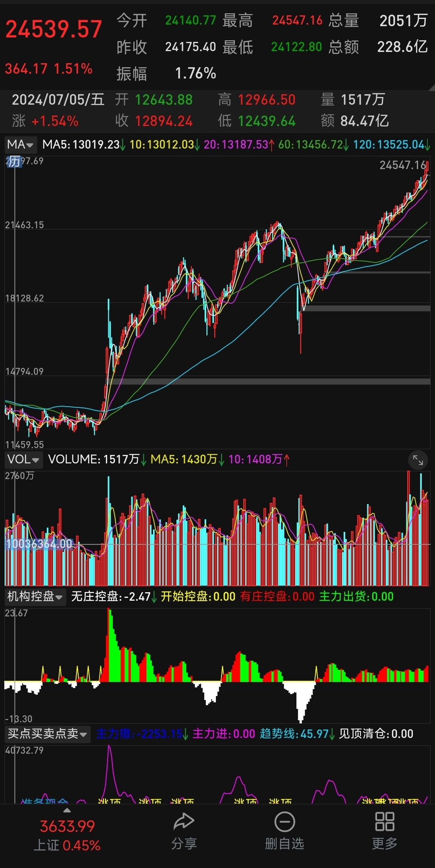The image size is (435, 868).
Task: Tap 低 value 12439.64
Action: 267,121
